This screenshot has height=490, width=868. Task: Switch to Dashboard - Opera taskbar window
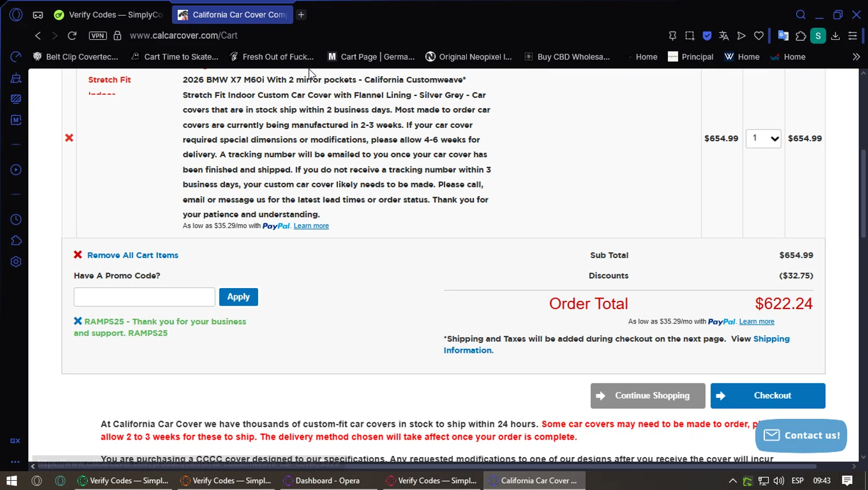328,481
